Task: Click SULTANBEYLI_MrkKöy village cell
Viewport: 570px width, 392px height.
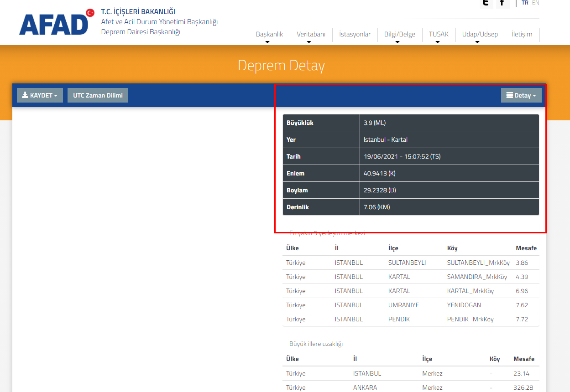Action: [x=478, y=263]
